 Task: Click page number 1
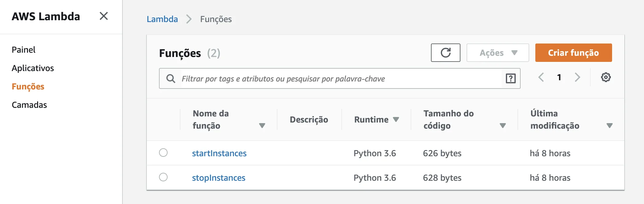coord(559,77)
